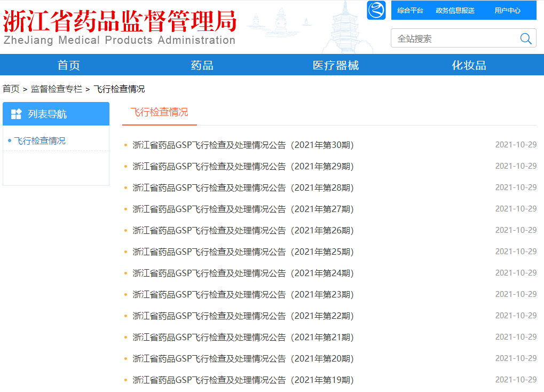This screenshot has width=544, height=392.
Task: View the 2021年第23期 GSP inspection announcement
Action: click(243, 295)
